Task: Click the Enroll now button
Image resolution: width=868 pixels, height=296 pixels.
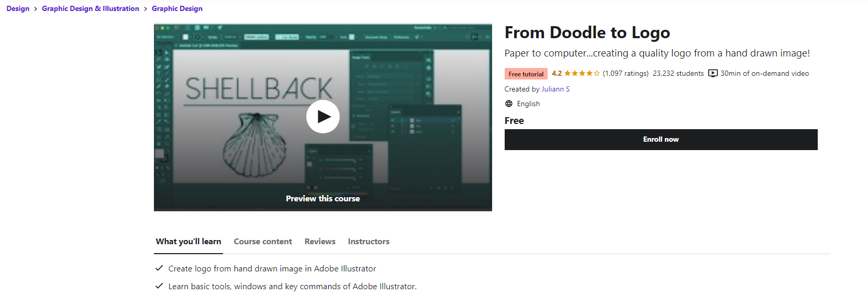Action: pos(661,140)
